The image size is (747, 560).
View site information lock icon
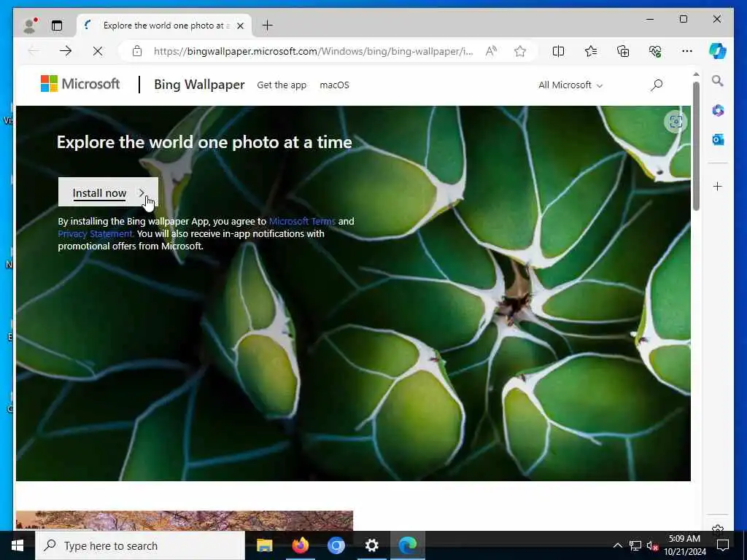137,51
